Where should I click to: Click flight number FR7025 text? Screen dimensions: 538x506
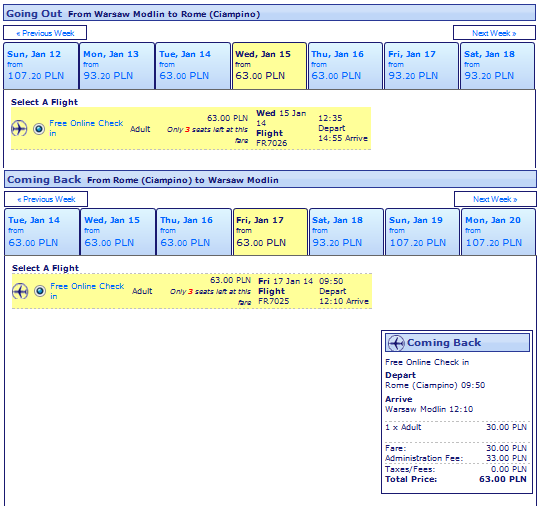coord(273,301)
